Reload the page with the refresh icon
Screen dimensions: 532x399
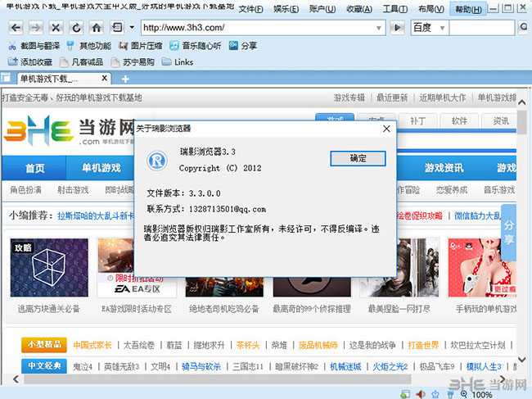[76, 28]
